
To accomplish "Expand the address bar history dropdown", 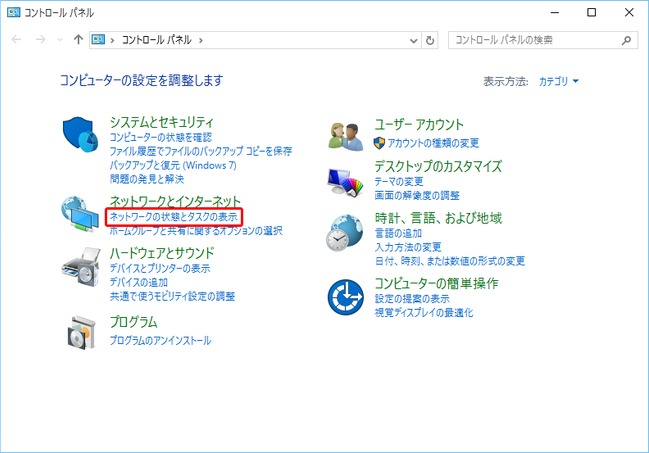I will click(413, 40).
